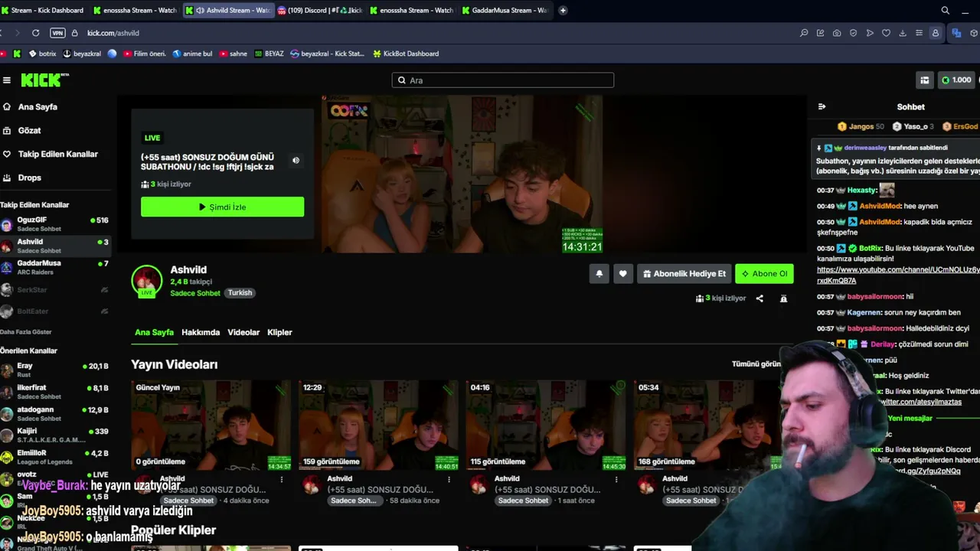
Task: Collapse the Sohbet chat panel
Action: (x=822, y=107)
